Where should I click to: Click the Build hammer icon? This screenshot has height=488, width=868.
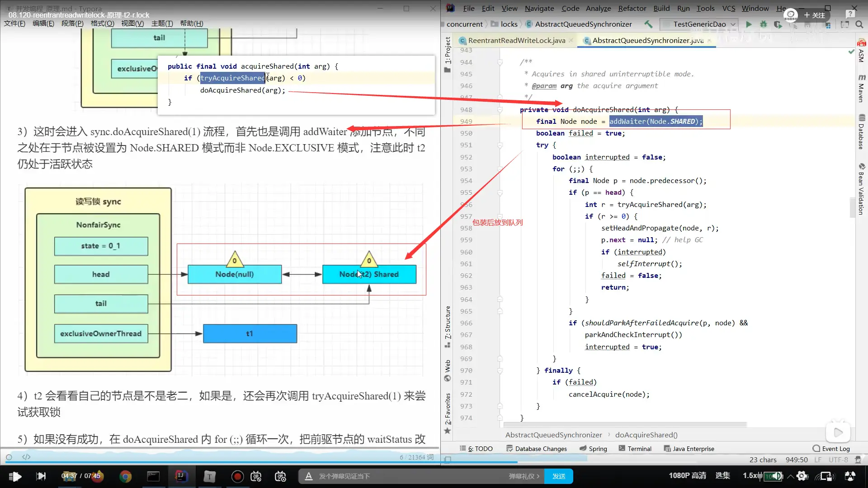pyautogui.click(x=648, y=24)
